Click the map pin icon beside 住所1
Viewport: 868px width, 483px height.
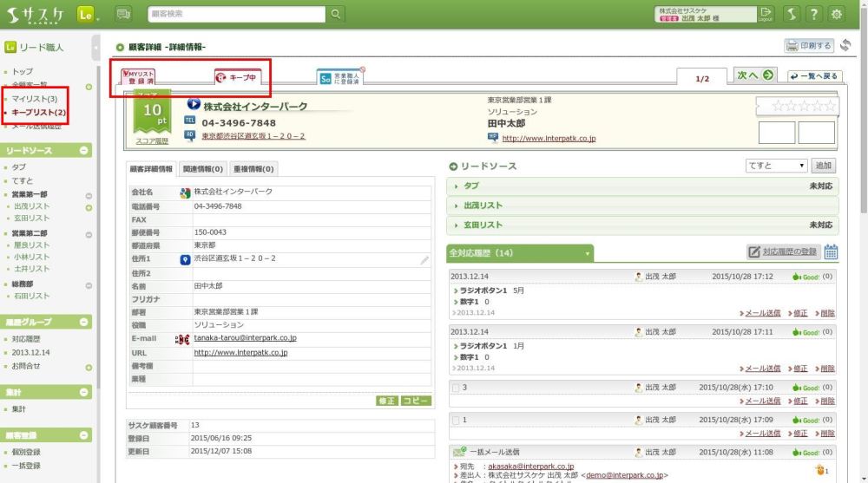click(x=185, y=259)
